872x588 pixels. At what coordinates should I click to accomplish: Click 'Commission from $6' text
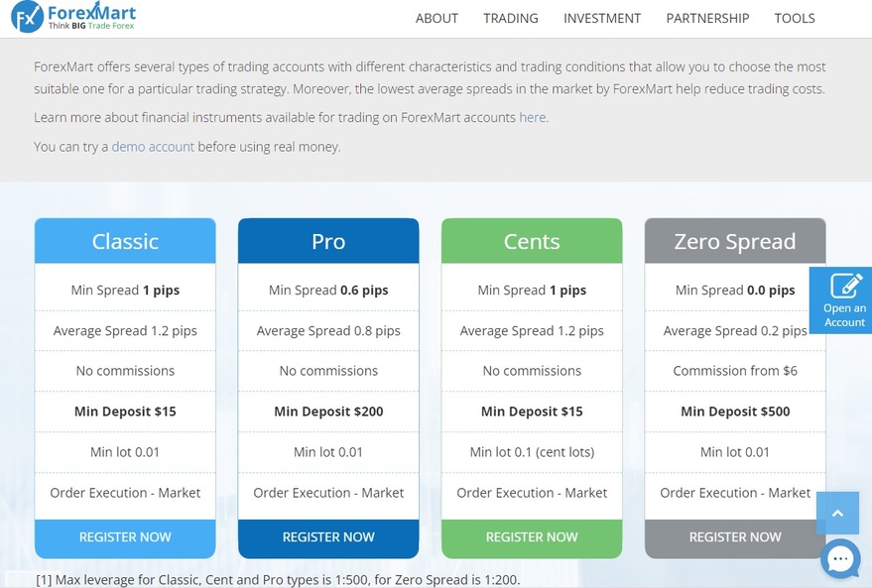(735, 371)
